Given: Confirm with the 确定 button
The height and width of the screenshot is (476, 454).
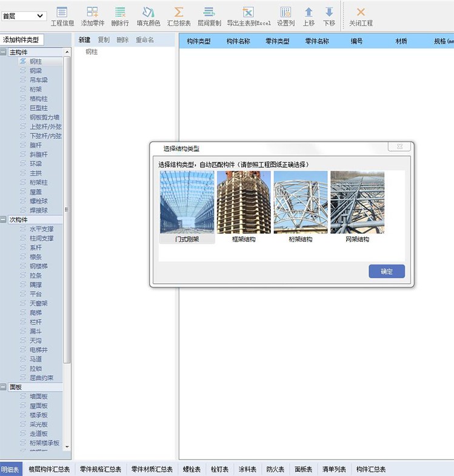Looking at the screenshot, I should coord(387,271).
